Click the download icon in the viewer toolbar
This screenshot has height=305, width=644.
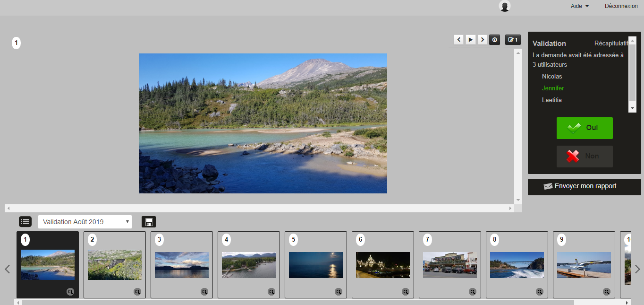tap(494, 40)
